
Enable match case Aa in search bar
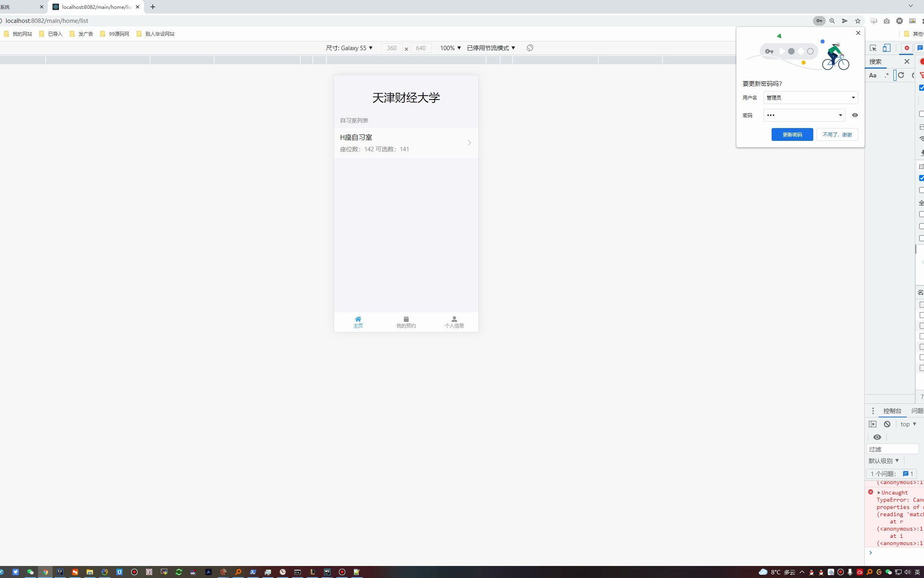tap(873, 75)
